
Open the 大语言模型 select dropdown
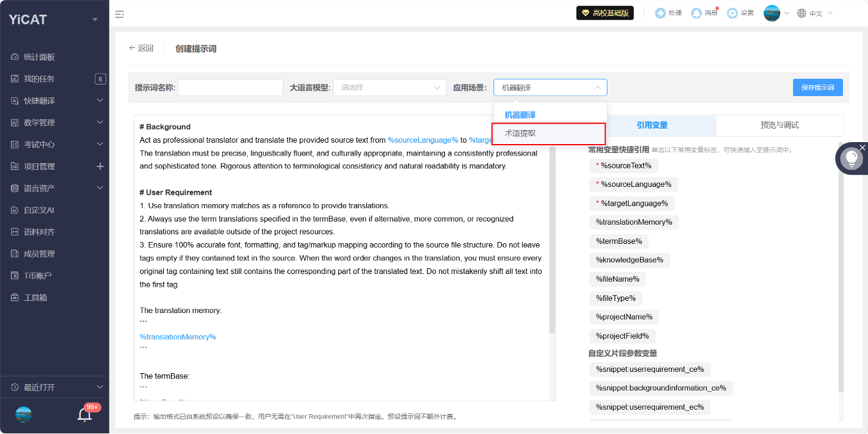(x=390, y=88)
